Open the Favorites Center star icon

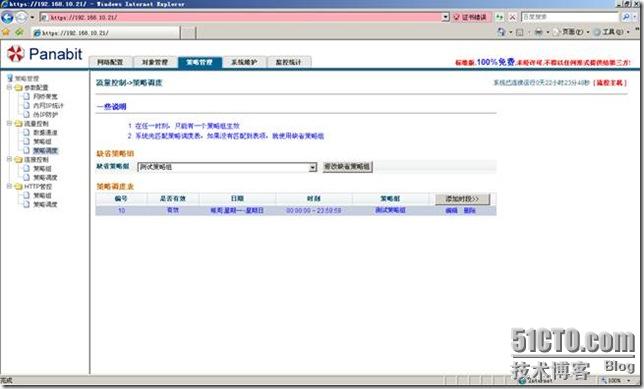pos(6,32)
